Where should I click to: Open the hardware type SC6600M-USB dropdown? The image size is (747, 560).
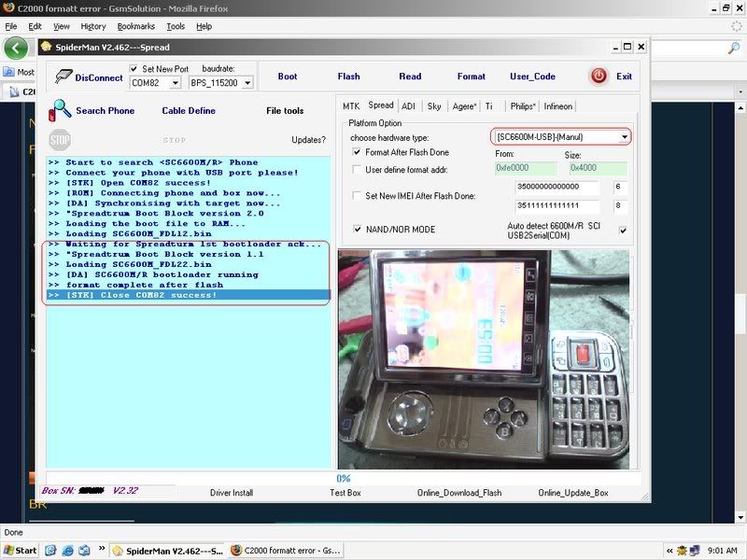click(x=624, y=137)
